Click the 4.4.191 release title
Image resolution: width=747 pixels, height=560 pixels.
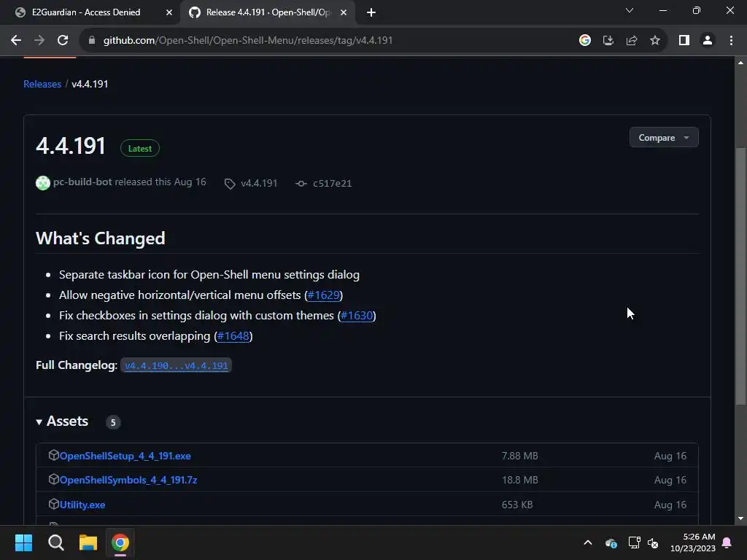[x=71, y=146]
